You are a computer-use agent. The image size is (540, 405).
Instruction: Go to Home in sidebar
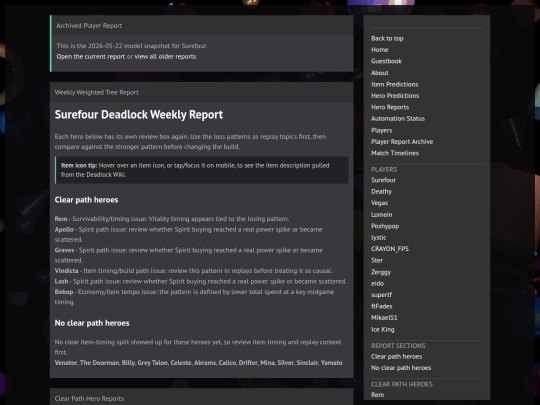[x=380, y=50]
